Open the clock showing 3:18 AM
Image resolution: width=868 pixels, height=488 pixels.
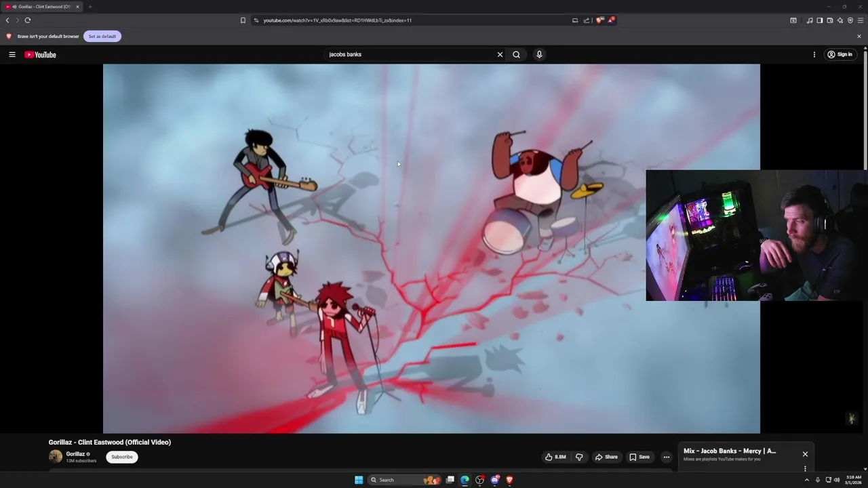[x=853, y=480]
